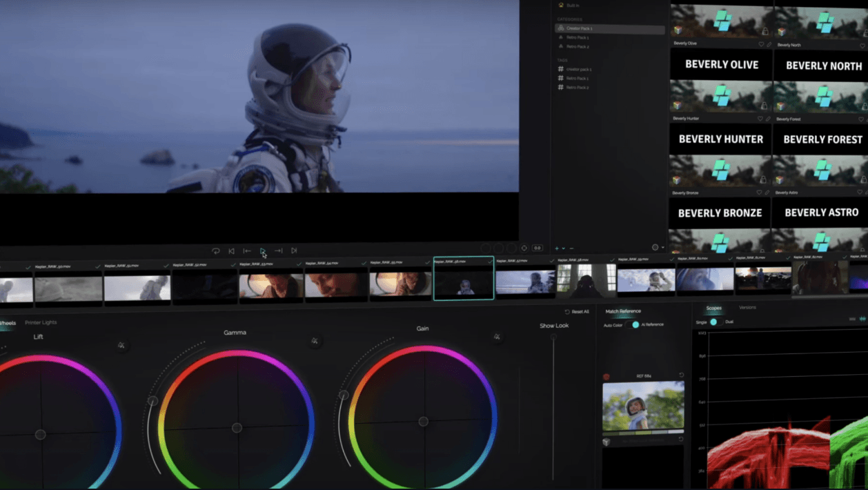Image resolution: width=868 pixels, height=490 pixels.
Task: Expand the chevron next to the circle icon
Action: (x=663, y=248)
